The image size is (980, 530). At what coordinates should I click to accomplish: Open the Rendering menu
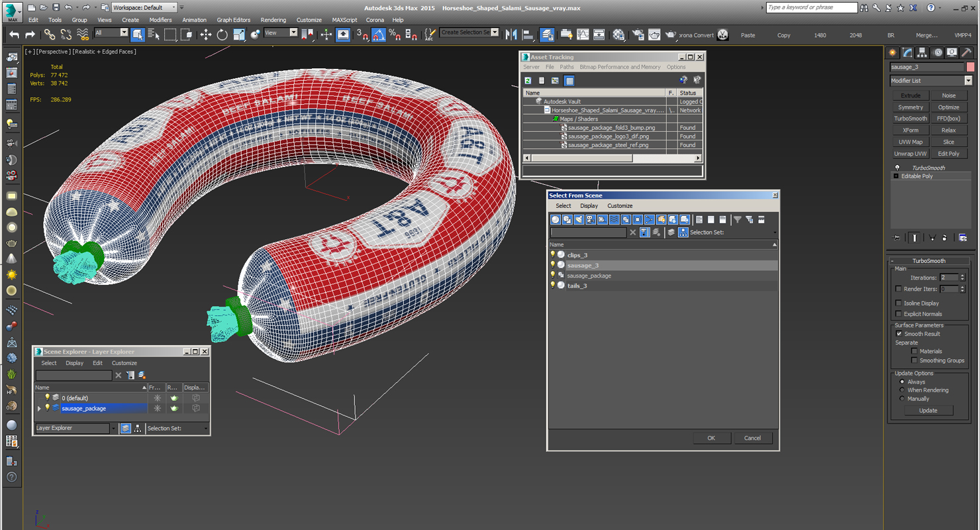pyautogui.click(x=273, y=20)
